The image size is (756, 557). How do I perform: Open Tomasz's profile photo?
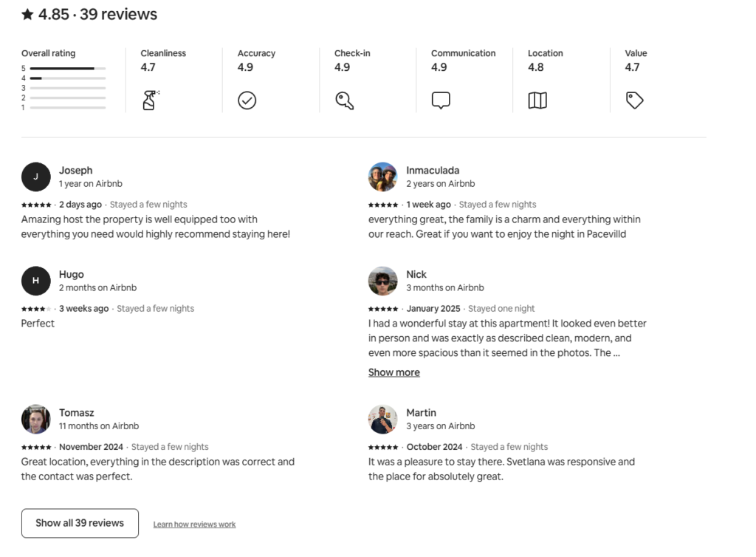click(35, 419)
